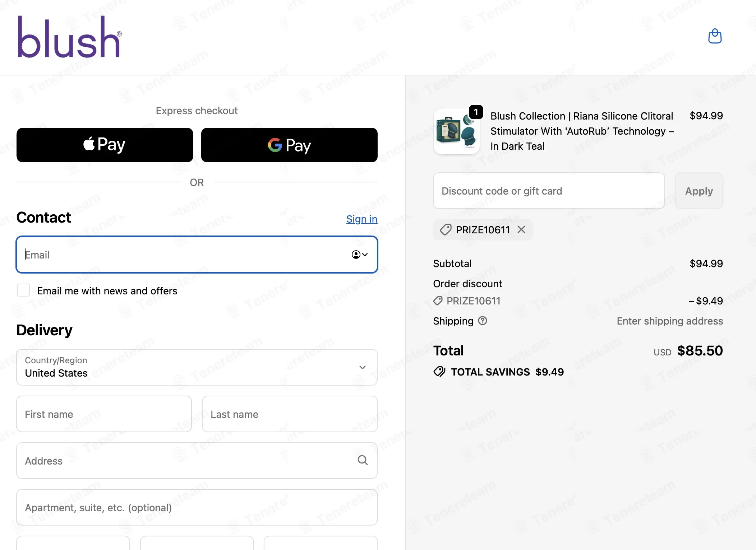Image resolution: width=756 pixels, height=550 pixels.
Task: Pay with Apple Pay
Action: [x=105, y=145]
